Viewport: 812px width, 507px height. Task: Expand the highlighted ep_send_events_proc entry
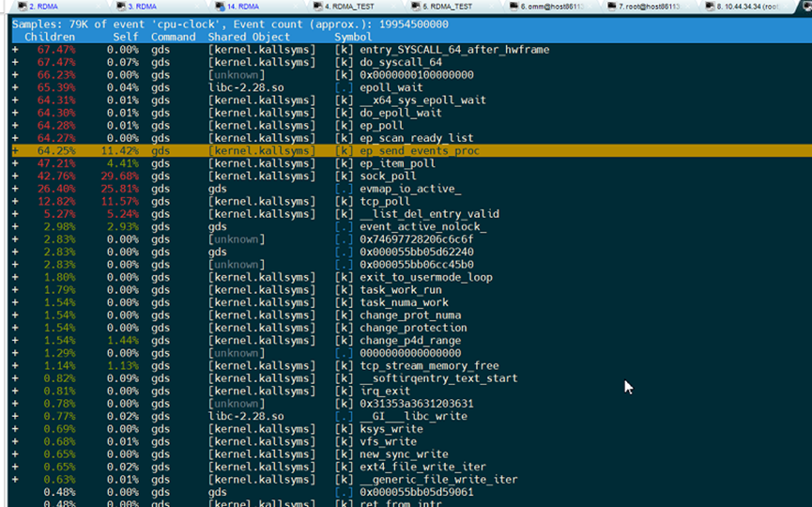click(x=15, y=150)
